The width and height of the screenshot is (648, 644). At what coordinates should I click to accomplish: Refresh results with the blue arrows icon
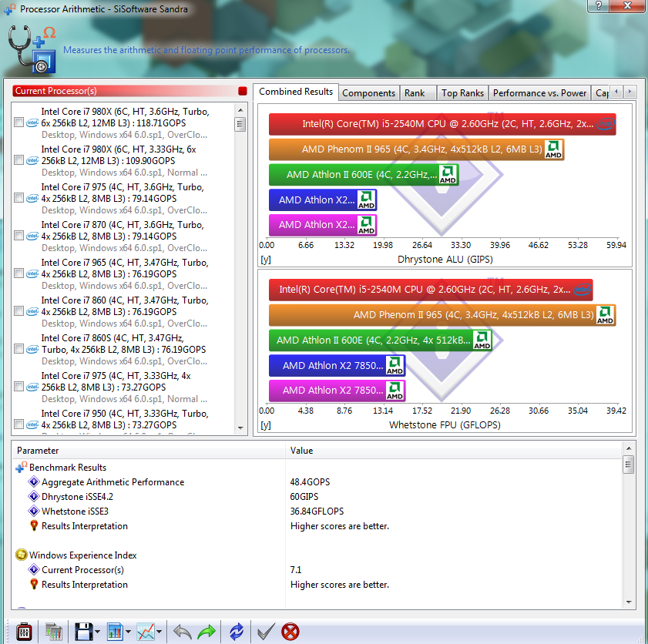pyautogui.click(x=237, y=631)
